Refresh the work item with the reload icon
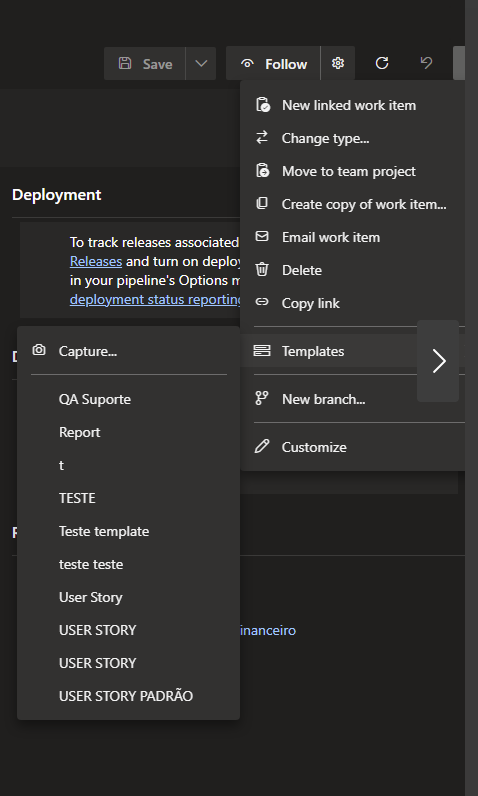This screenshot has height=796, width=478. tap(382, 63)
